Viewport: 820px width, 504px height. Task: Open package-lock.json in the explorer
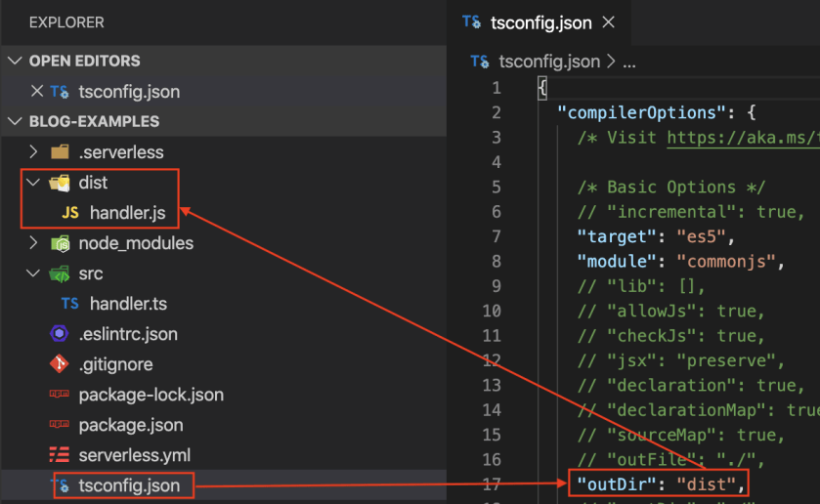(x=151, y=395)
